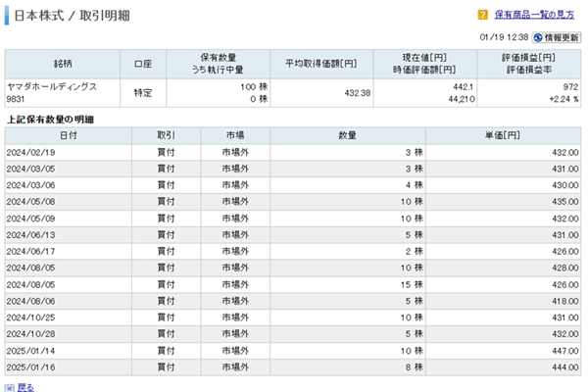
Task: Click the yellow question mark help icon
Action: point(483,16)
